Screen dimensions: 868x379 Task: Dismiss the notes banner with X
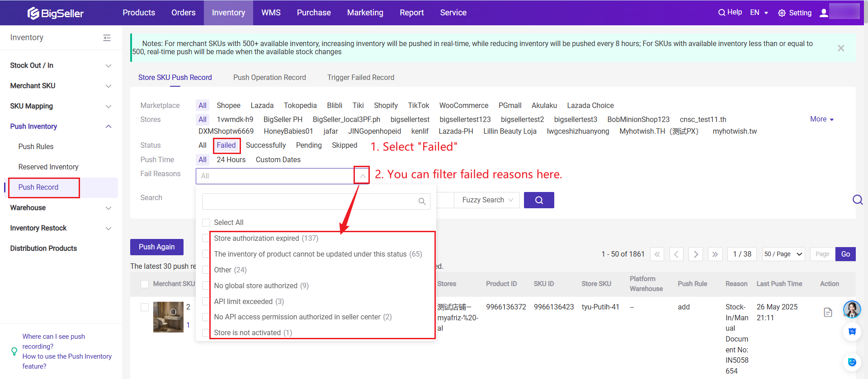(x=841, y=48)
